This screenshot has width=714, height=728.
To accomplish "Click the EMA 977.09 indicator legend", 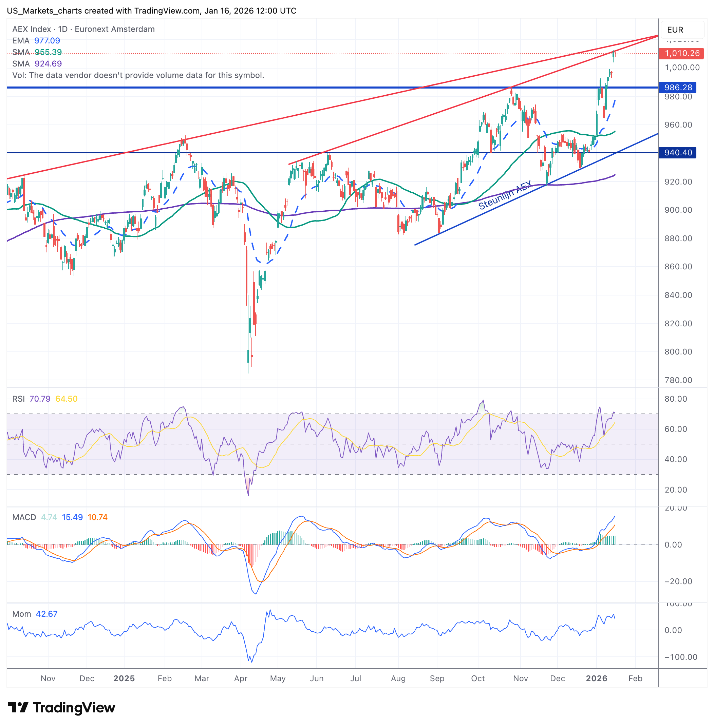I will coord(36,40).
